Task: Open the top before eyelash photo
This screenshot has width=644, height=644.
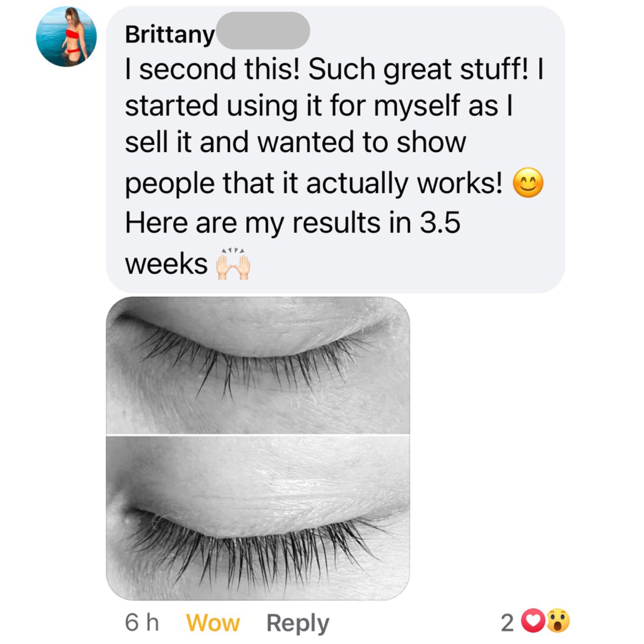Action: (258, 365)
